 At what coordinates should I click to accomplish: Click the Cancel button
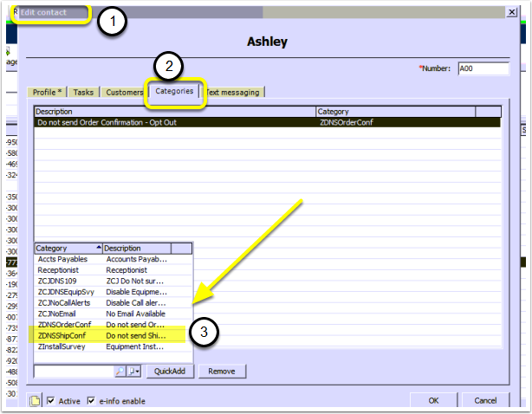485,400
